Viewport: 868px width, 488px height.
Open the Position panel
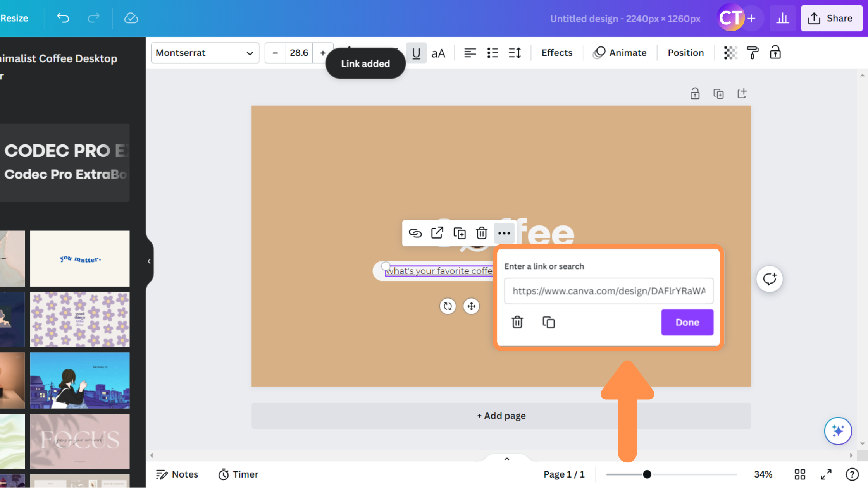(685, 53)
